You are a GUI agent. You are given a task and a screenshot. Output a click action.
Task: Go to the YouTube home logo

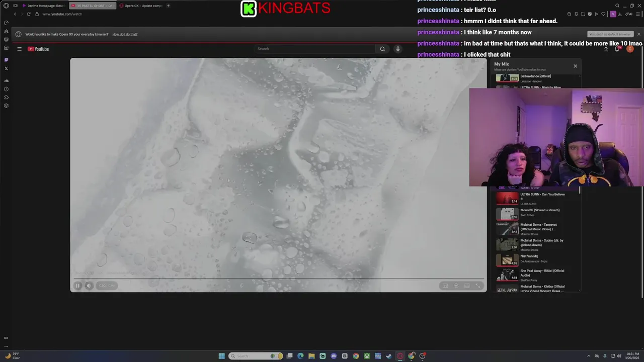point(38,49)
